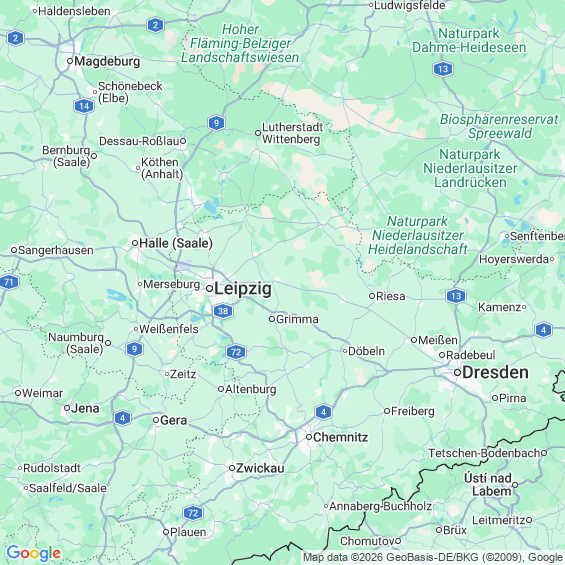The width and height of the screenshot is (565, 565).
Task: Click the Biosphärenreservat Spreewald park label
Action: coord(499,126)
